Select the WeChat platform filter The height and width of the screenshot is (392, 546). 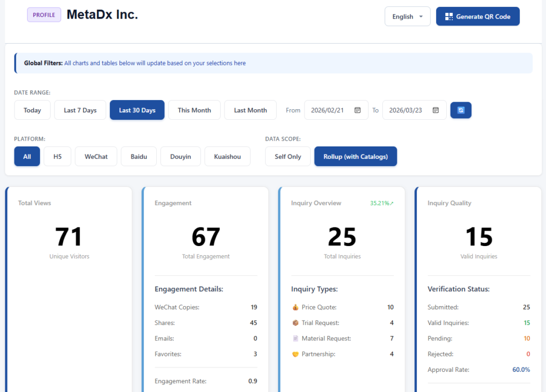pos(96,157)
